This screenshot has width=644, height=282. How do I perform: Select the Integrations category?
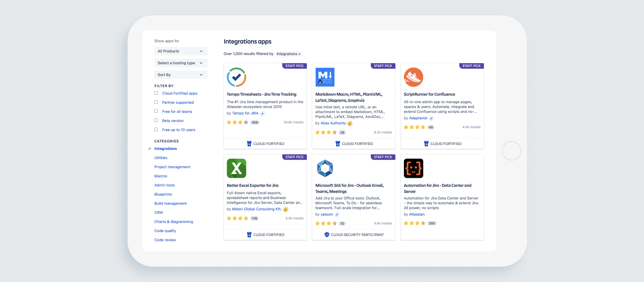(165, 149)
